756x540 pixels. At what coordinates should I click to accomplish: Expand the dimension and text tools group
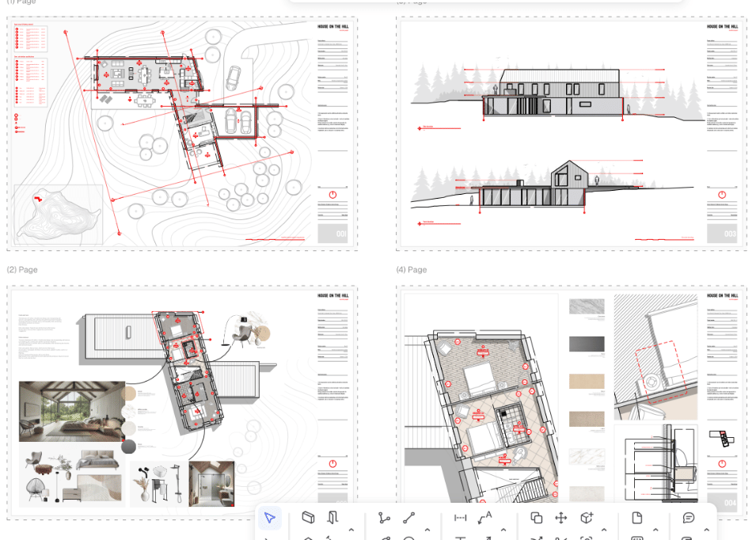click(x=503, y=530)
